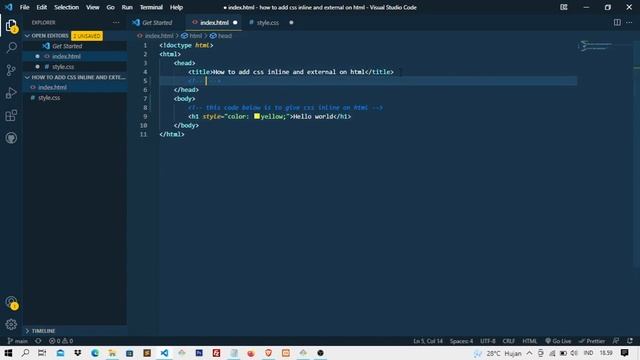Open the Help menu
This screenshot has height=360, width=640.
click(176, 7)
